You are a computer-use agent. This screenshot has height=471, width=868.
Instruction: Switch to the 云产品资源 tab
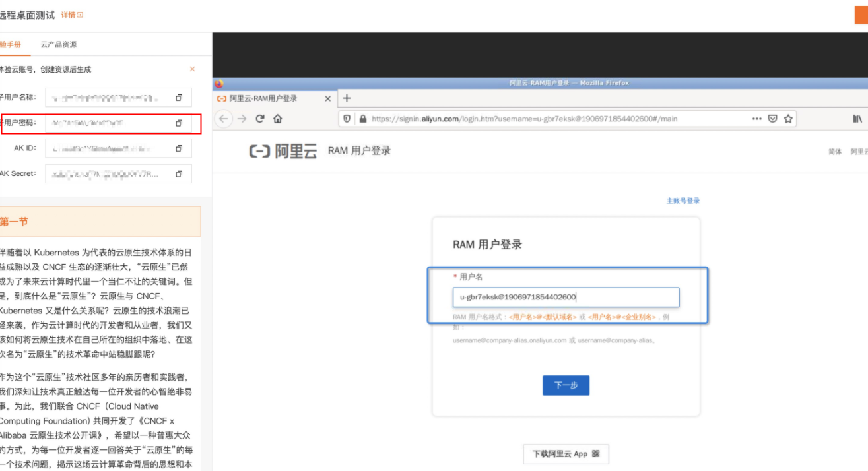[58, 45]
